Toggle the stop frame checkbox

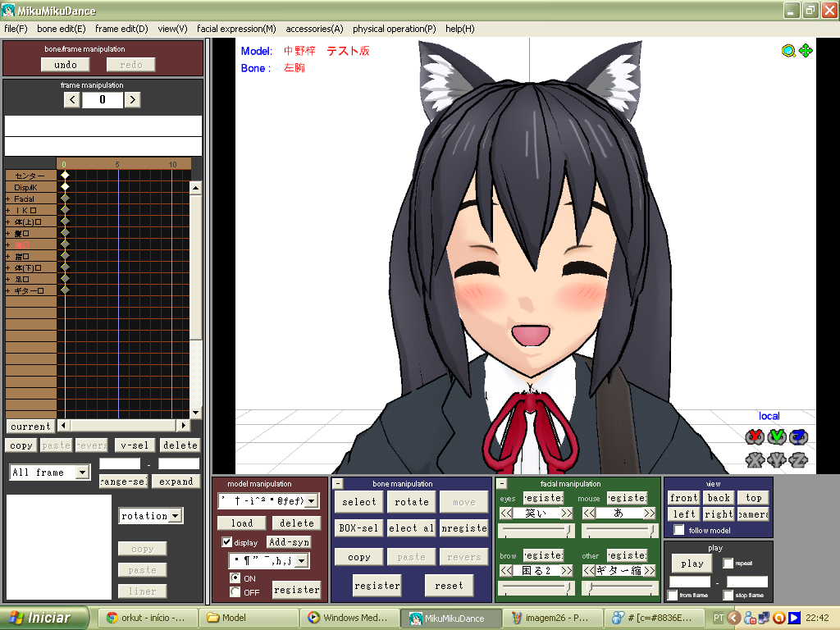click(728, 596)
